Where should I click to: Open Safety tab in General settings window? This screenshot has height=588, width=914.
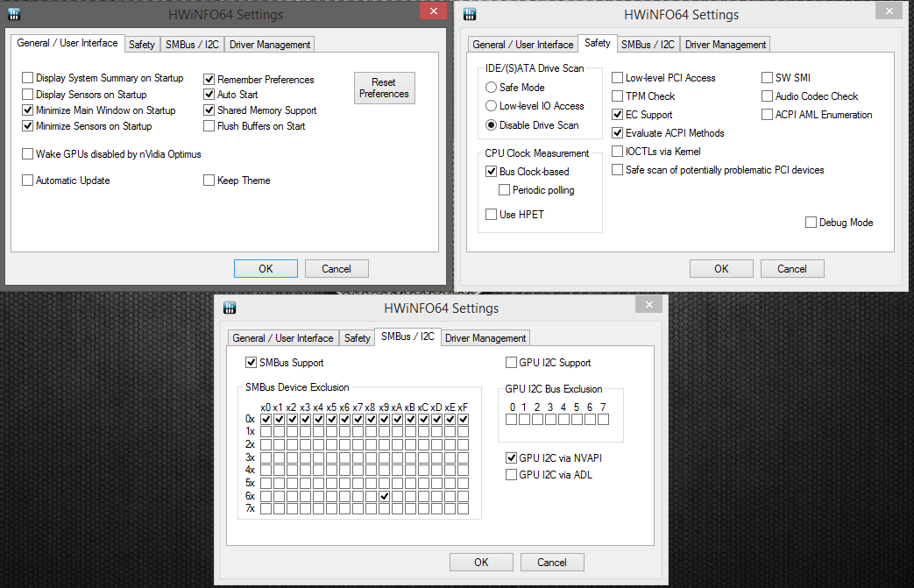[142, 45]
